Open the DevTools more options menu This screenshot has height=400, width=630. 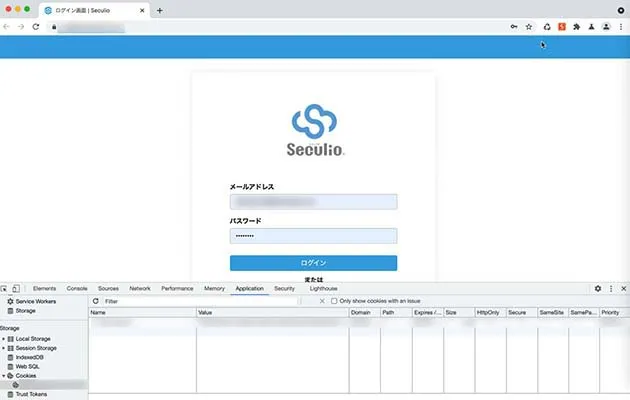pos(611,288)
